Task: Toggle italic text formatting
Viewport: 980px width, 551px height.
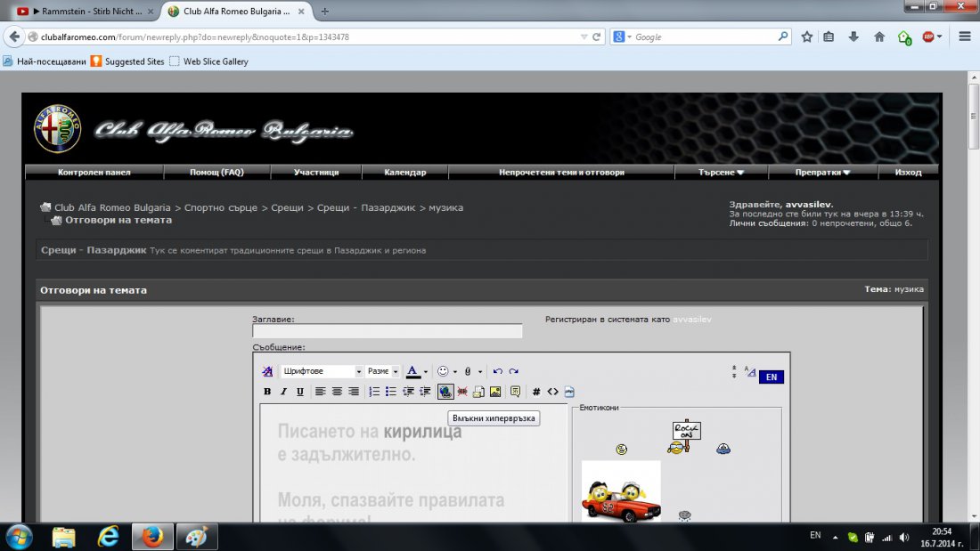Action: pyautogui.click(x=283, y=392)
